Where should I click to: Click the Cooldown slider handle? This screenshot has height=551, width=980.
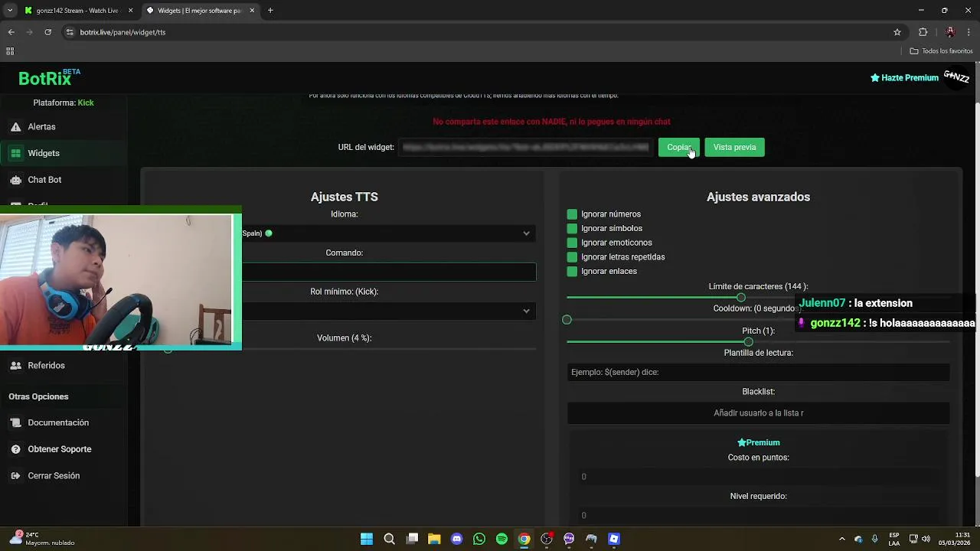(567, 320)
